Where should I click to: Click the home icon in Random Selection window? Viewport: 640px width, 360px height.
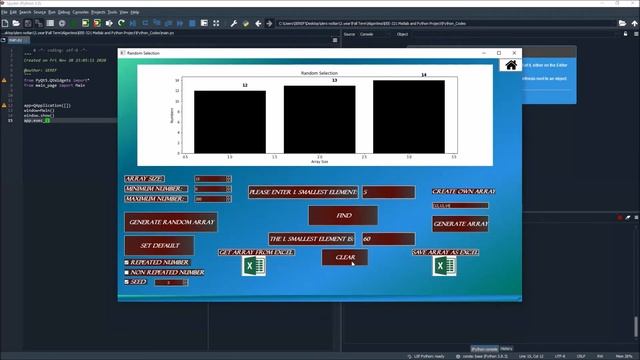coord(511,65)
